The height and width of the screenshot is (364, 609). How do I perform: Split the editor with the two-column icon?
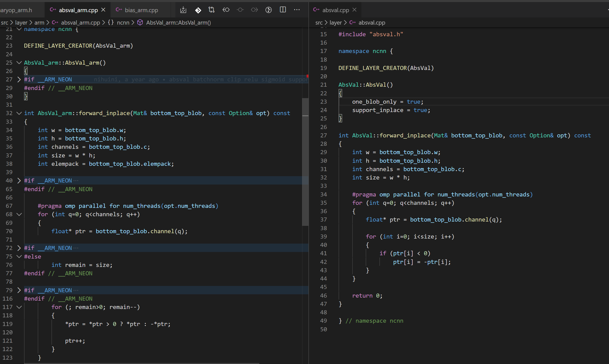283,10
